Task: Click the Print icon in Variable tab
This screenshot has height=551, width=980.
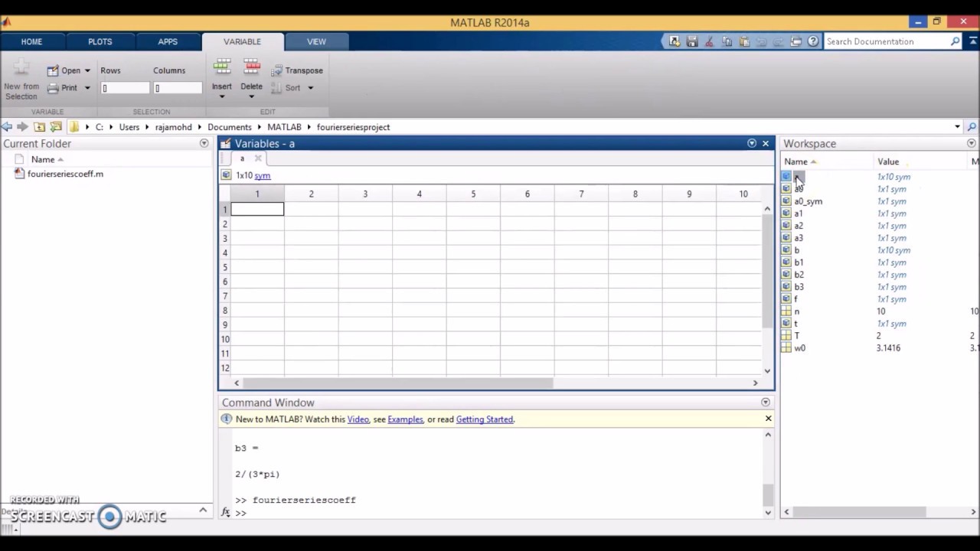Action: pos(53,88)
